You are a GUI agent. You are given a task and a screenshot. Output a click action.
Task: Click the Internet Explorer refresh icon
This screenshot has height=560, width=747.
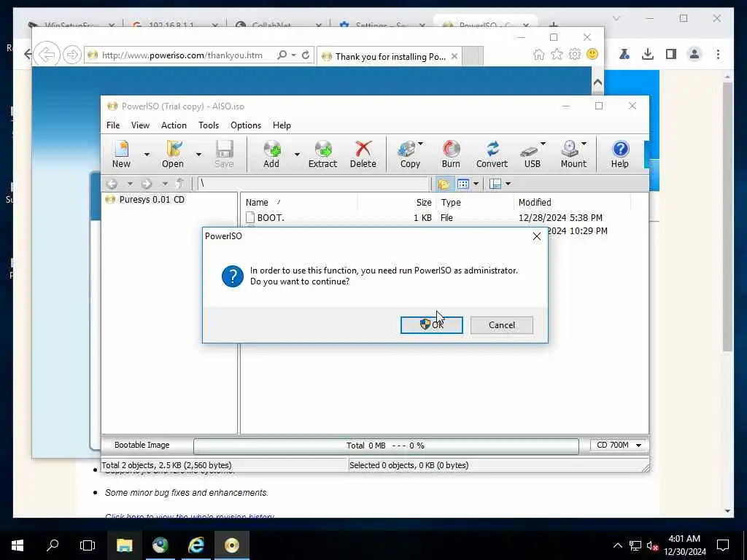pyautogui.click(x=306, y=55)
